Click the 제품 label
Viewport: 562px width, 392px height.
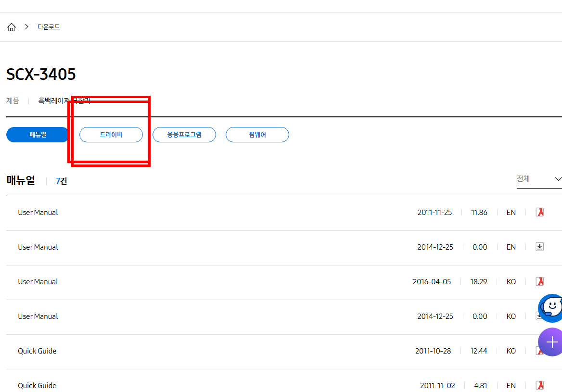coord(13,101)
